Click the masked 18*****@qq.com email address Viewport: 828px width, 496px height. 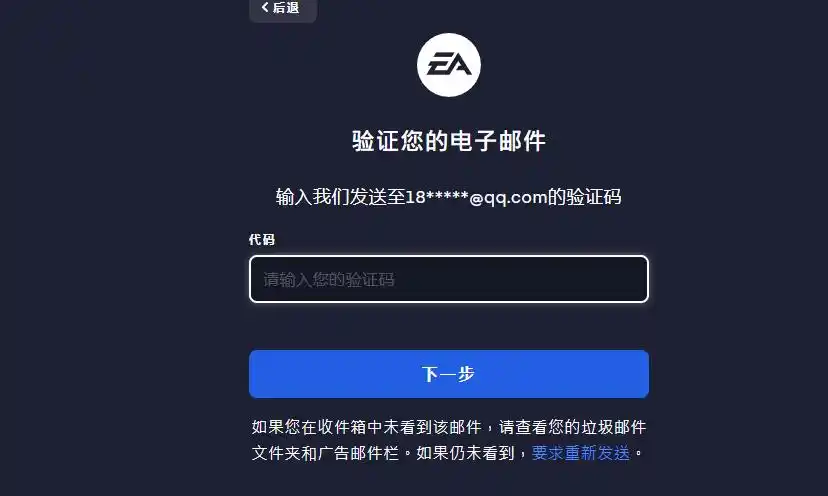(x=476, y=197)
